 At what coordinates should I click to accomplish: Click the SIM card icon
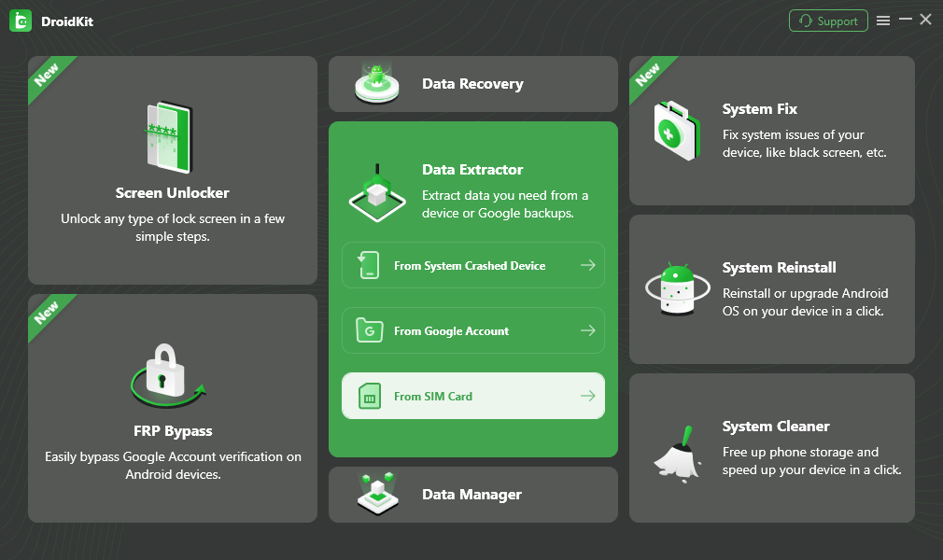pos(369,397)
